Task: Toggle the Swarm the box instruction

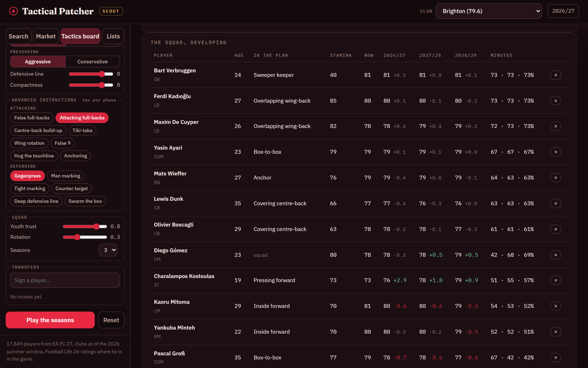Action: [85, 201]
